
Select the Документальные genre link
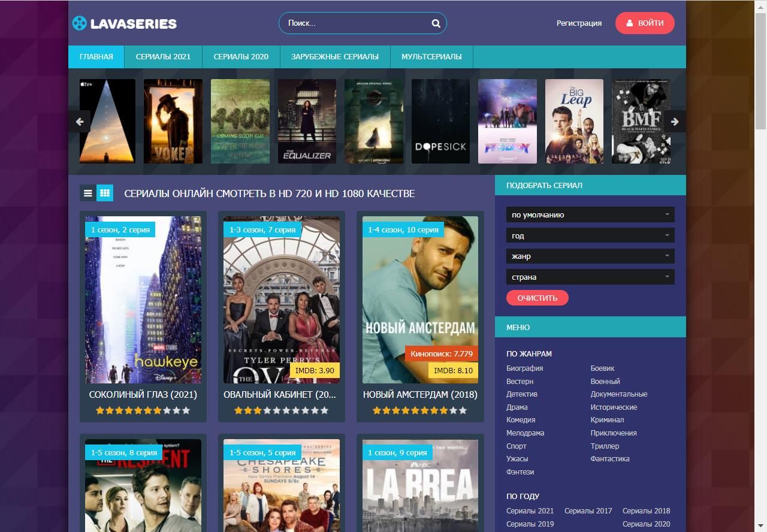pos(619,394)
